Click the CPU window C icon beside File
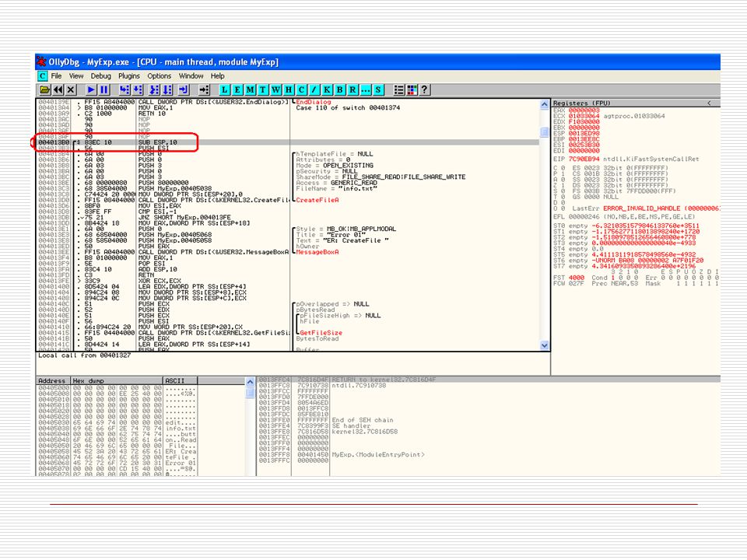747x560 pixels. [x=43, y=76]
